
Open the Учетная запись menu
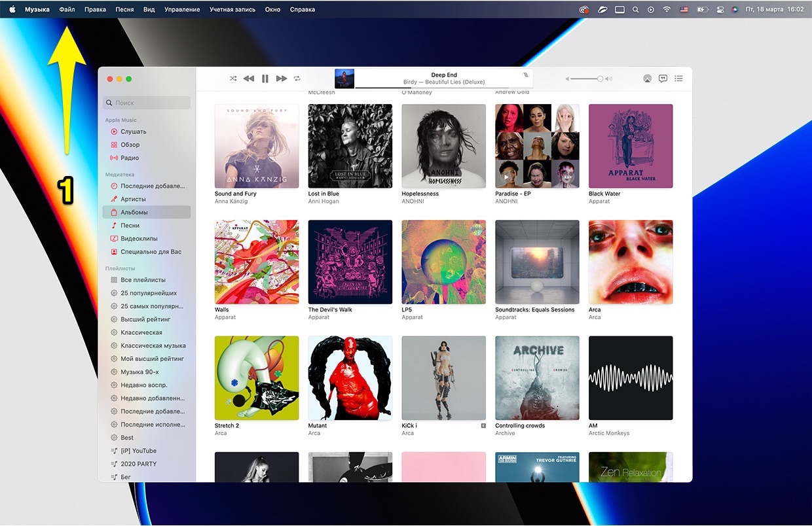(232, 10)
